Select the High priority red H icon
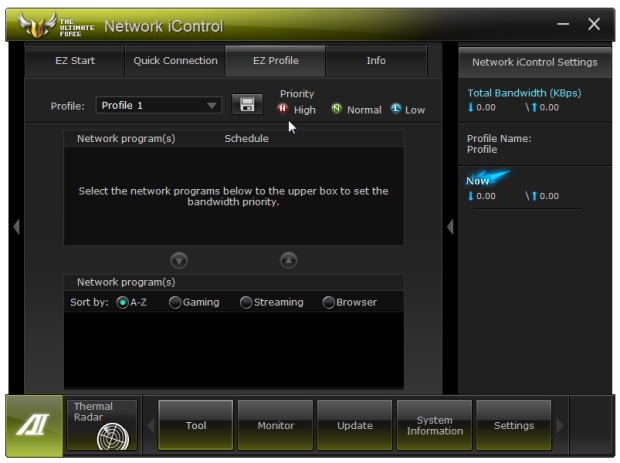620x463 pixels. coord(282,109)
